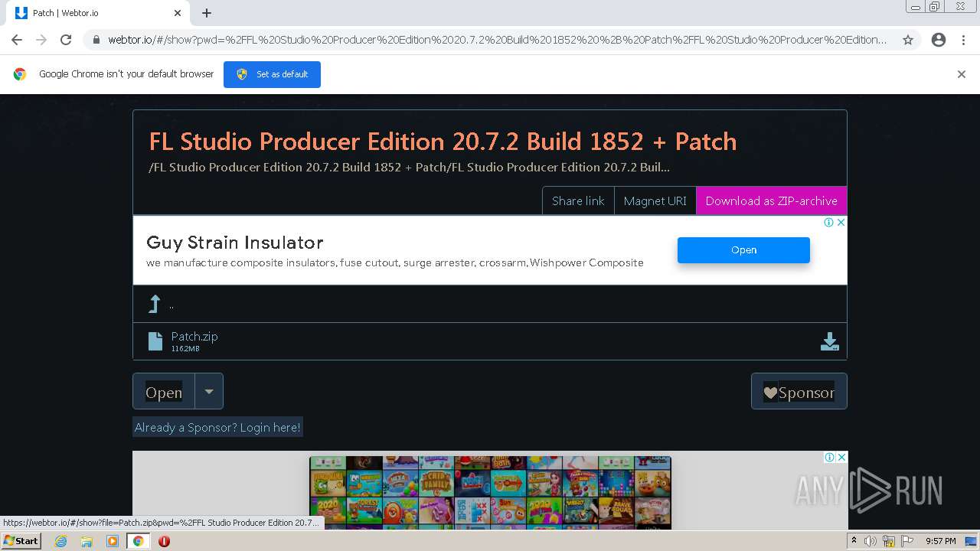Screen dimensions: 980x551
Task: Open the Share link tab
Action: 578,201
